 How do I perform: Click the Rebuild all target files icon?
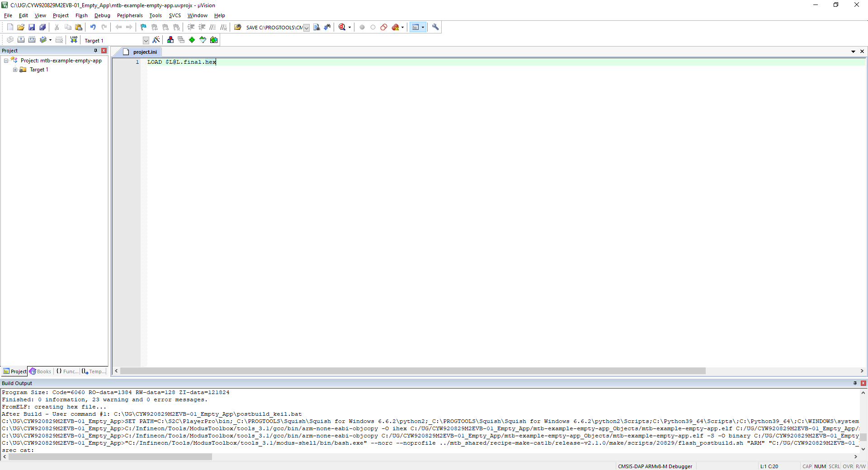pos(32,40)
